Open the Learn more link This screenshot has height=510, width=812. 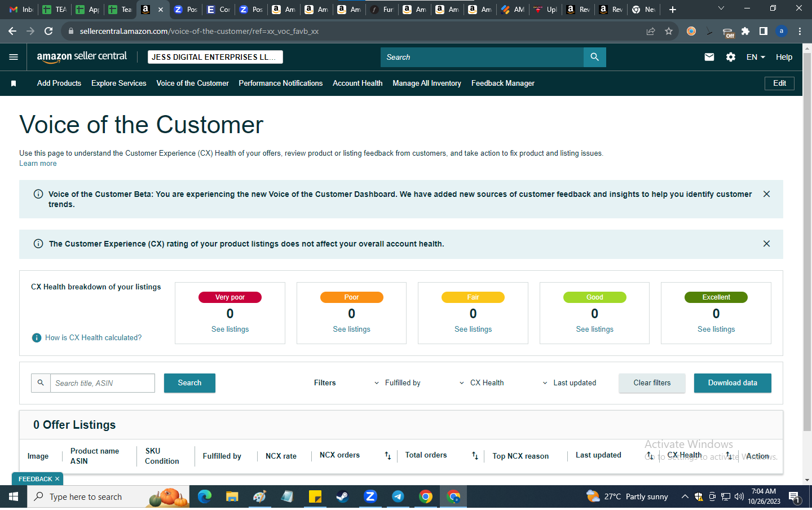pos(38,164)
